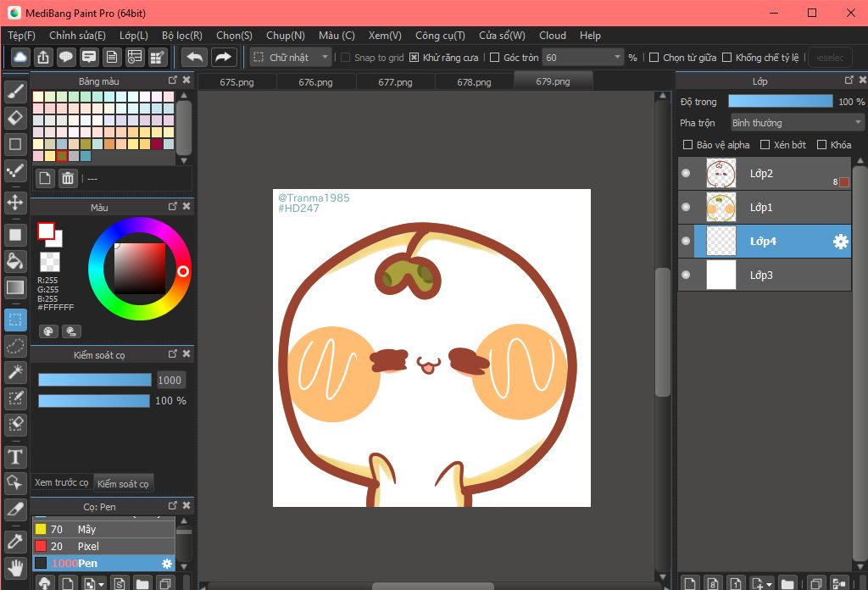The image size is (868, 590).
Task: Select the Mây brush
Action: coord(104,529)
